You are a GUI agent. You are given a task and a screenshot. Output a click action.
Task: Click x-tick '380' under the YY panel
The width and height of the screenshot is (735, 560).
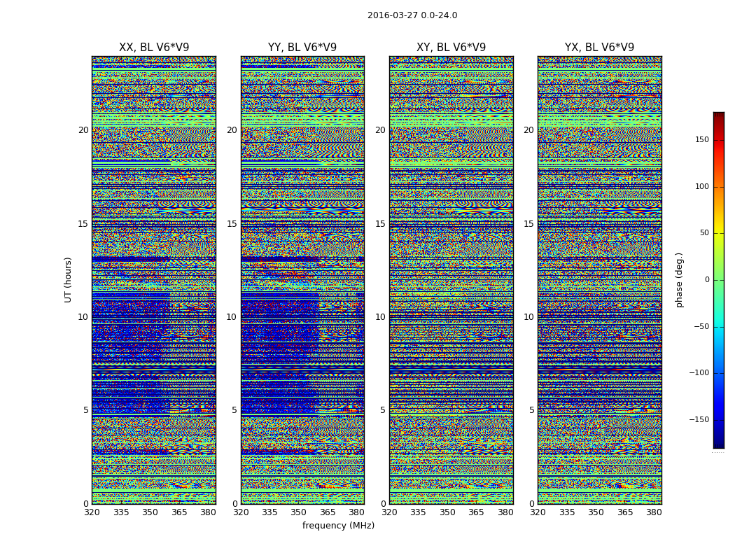[357, 512]
